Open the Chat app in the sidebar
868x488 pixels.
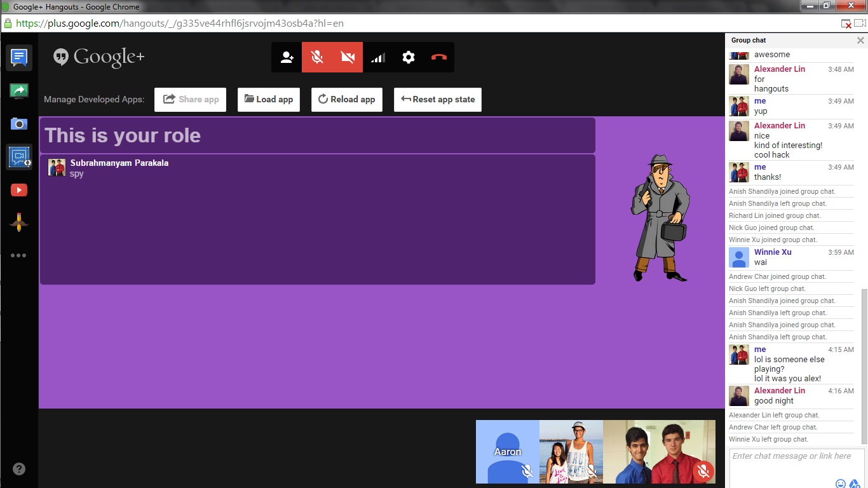click(x=19, y=57)
